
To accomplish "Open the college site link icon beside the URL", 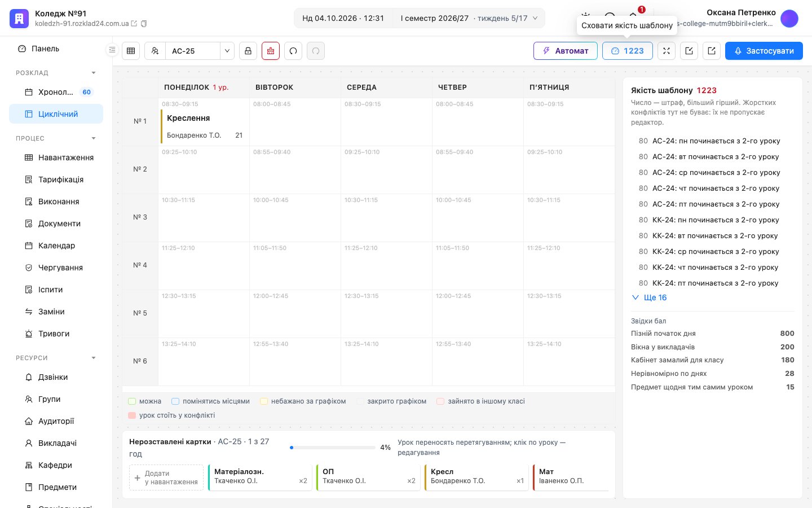I will [x=134, y=24].
